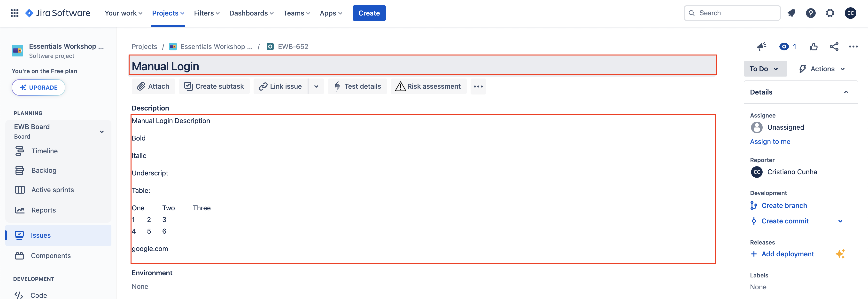Screen dimensions: 868x299
Task: Open the Actions dropdown
Action: tap(822, 69)
